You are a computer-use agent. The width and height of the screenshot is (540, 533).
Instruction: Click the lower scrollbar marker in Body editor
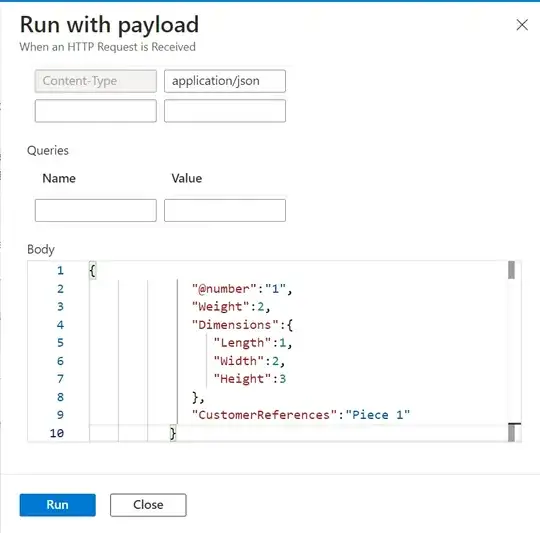[512, 432]
